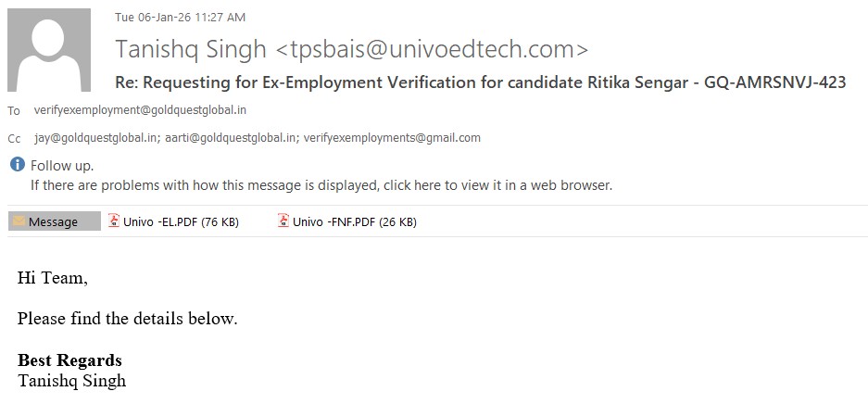This screenshot has width=868, height=404.
Task: Click the blue info icon beside Follow up
Action: click(x=18, y=165)
